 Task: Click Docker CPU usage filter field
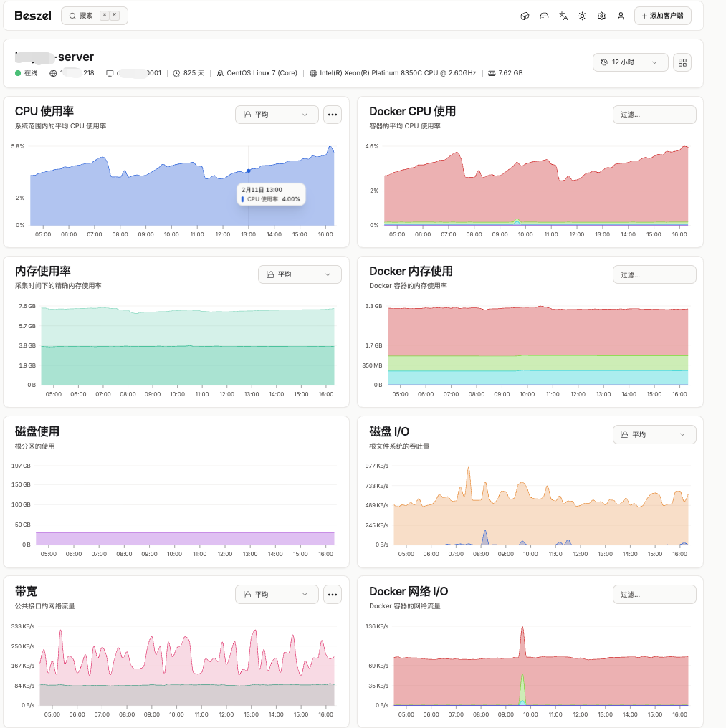654,115
